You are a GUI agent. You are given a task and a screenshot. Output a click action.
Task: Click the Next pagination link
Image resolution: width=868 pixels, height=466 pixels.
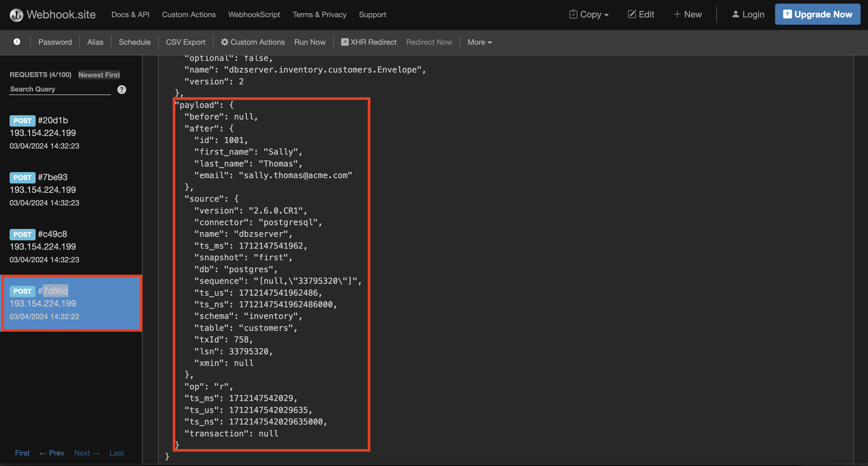coord(87,453)
